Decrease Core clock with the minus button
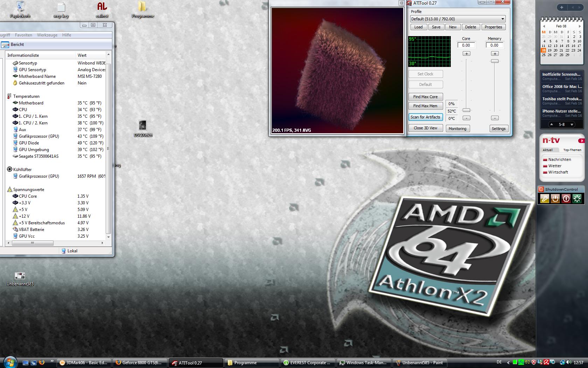588x368 pixels. pyautogui.click(x=466, y=118)
